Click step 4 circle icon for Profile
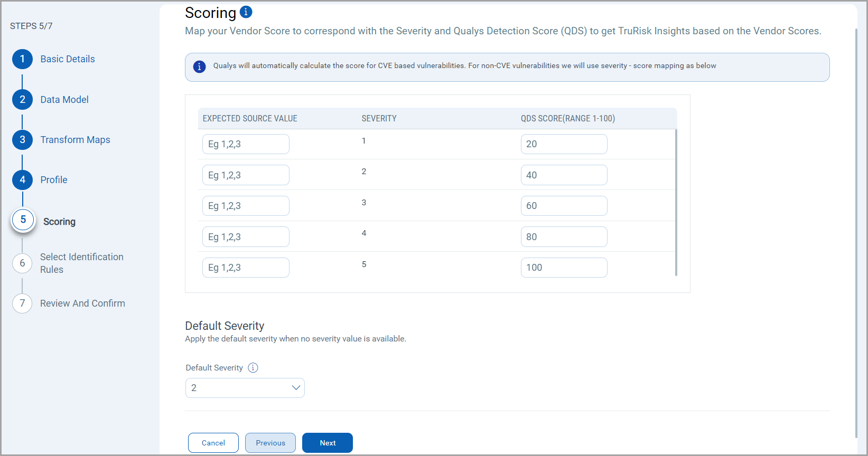This screenshot has height=456, width=868. (x=22, y=180)
